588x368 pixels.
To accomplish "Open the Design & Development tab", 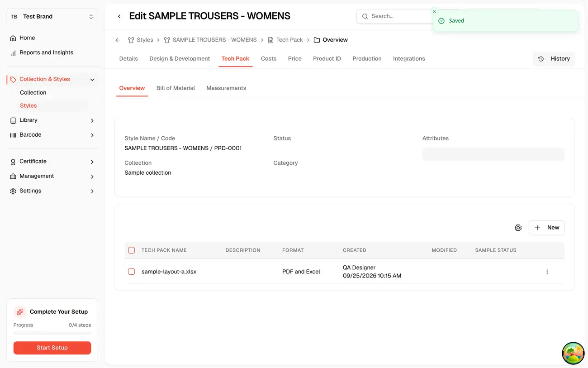I will [x=180, y=59].
